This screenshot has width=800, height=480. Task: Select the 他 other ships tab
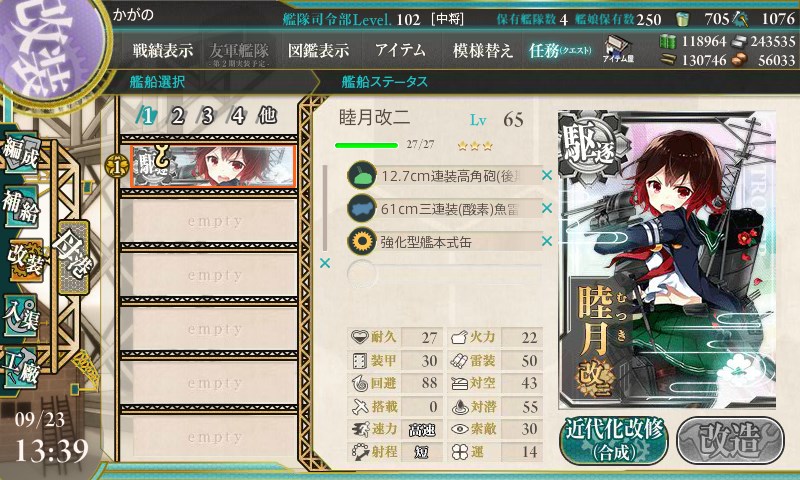tap(267, 116)
